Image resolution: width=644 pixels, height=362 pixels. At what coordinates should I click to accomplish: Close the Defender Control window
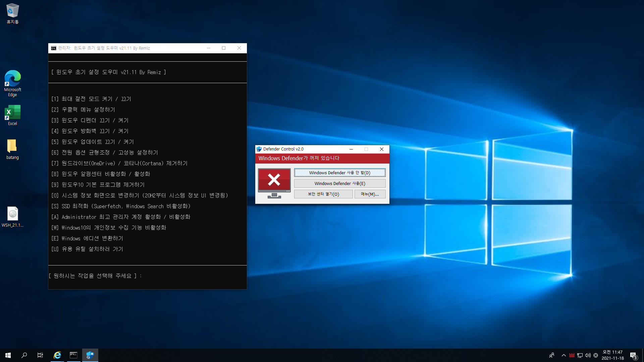(382, 149)
